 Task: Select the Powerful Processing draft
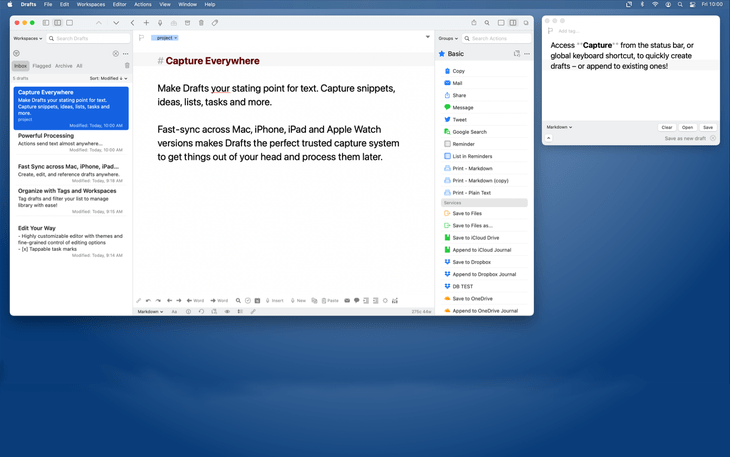coord(71,142)
